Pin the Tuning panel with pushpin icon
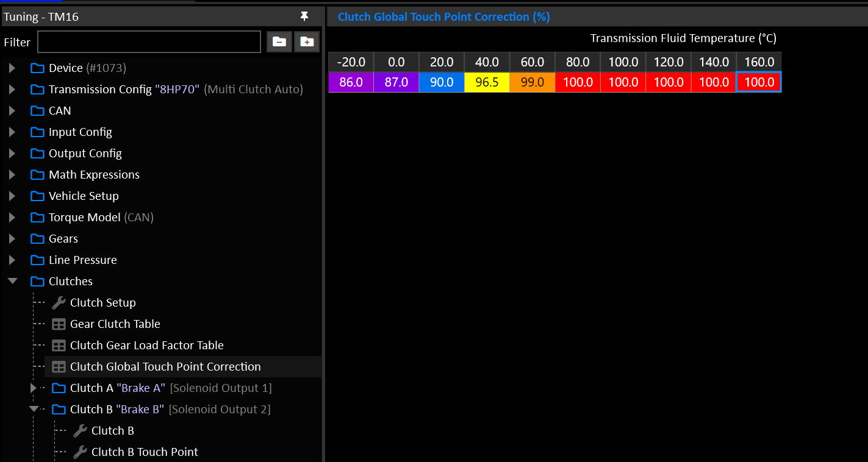The height and width of the screenshot is (462, 868). point(304,16)
